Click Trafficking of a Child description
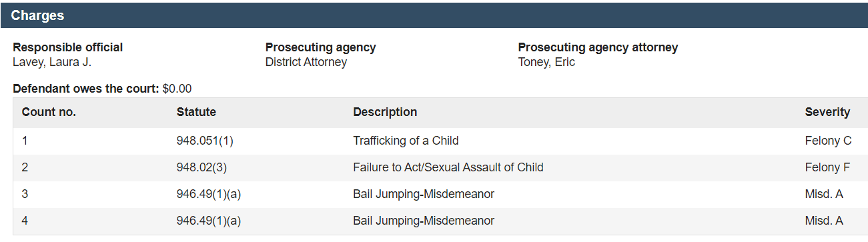 pos(406,141)
